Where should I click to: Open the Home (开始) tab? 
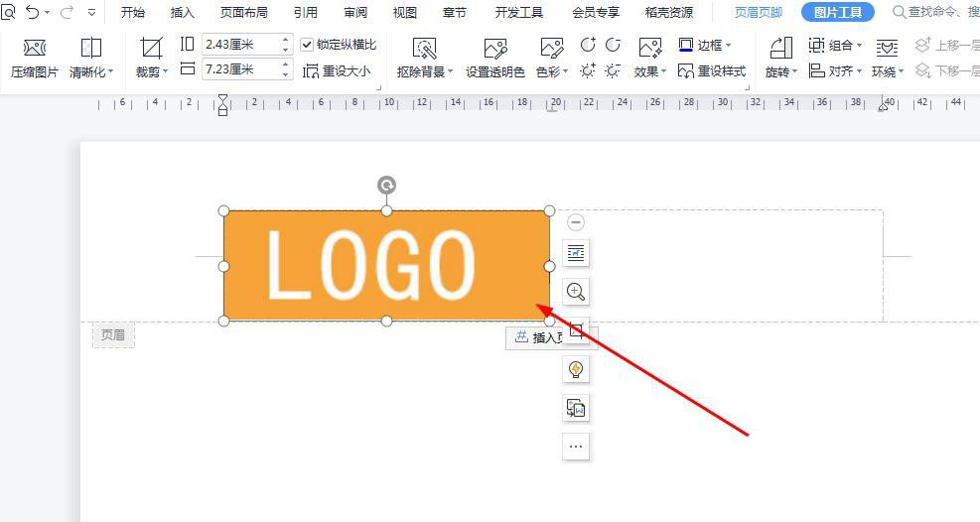point(132,12)
